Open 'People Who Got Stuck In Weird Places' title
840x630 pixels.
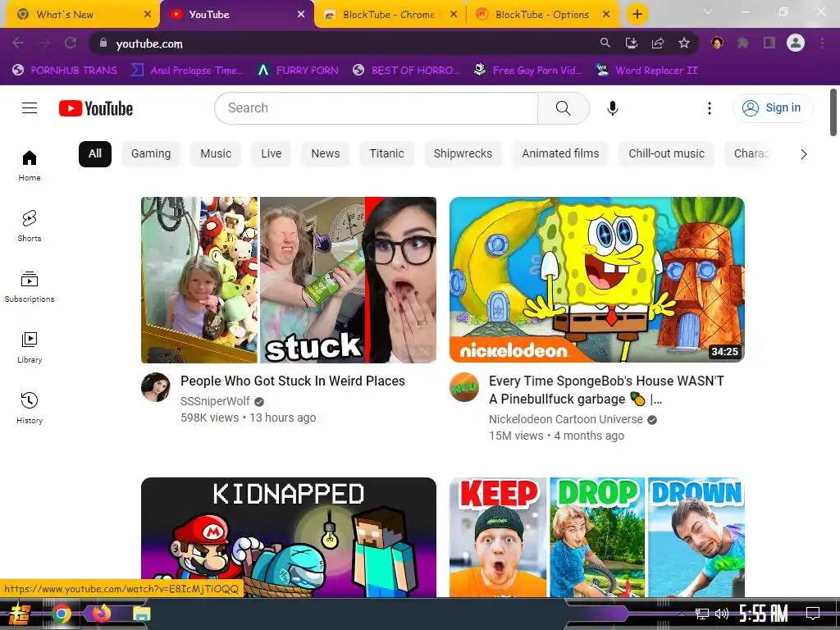click(x=293, y=381)
